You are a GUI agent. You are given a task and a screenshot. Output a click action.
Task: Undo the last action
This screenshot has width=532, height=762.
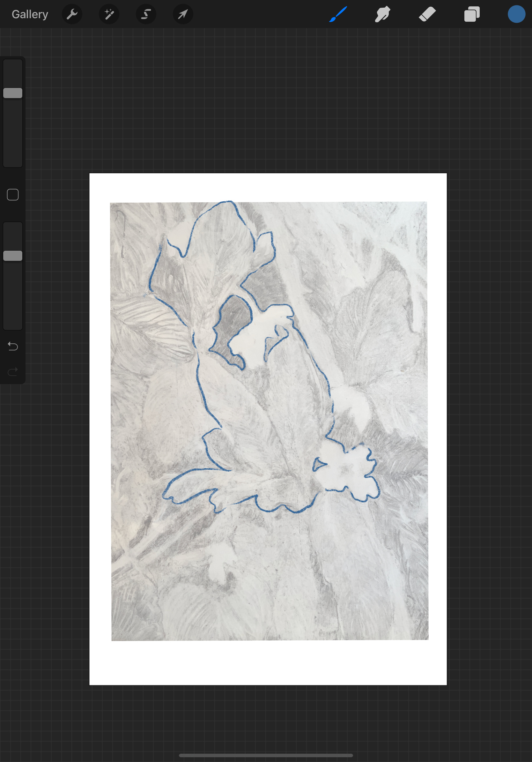pos(13,347)
